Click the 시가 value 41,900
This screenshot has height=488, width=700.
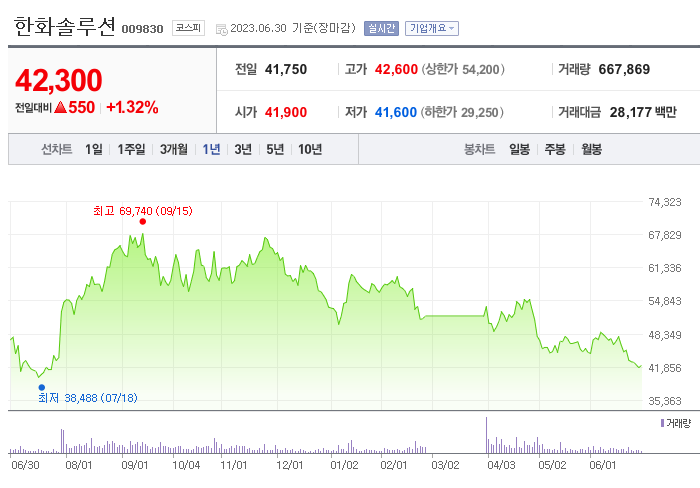(286, 112)
